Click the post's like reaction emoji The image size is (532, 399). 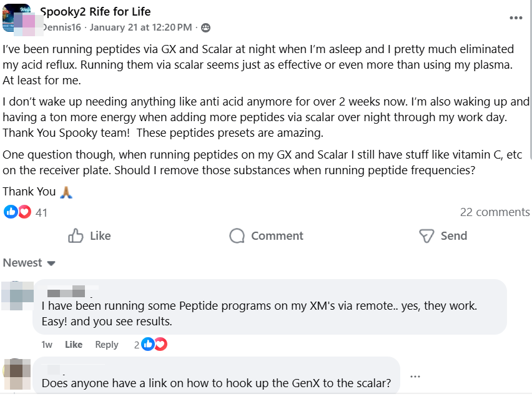pos(11,212)
